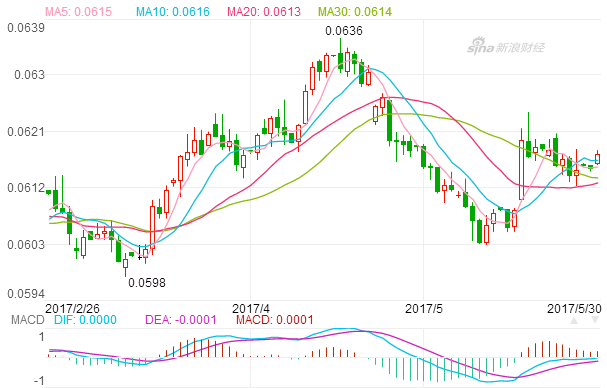Screen dimensions: 607x388
Task: Select the MA5: 0.0615 legend label
Action: coord(79,12)
